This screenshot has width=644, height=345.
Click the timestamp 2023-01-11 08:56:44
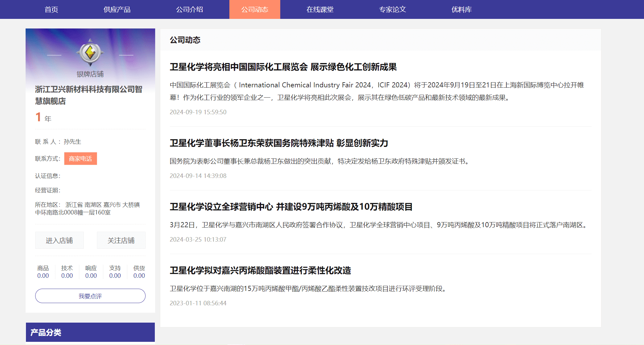point(198,303)
